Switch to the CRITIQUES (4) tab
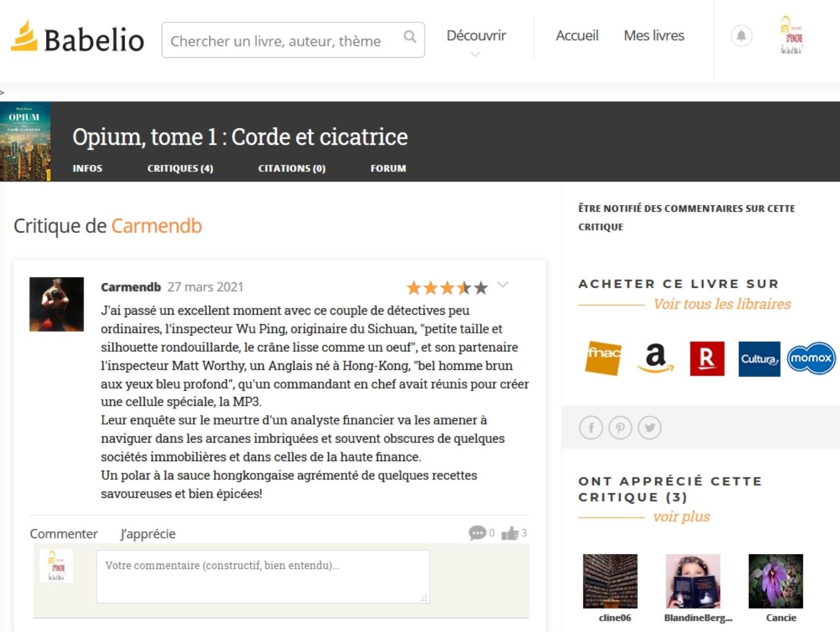Viewport: 840px width, 632px height. point(180,168)
